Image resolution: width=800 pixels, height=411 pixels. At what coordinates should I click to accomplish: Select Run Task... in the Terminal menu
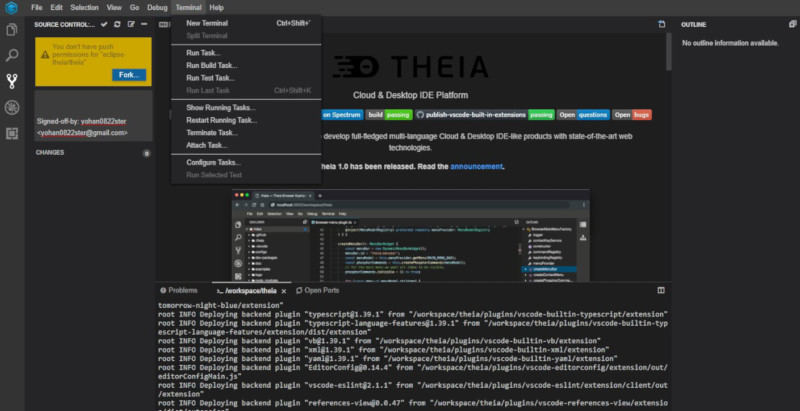[x=246, y=53]
